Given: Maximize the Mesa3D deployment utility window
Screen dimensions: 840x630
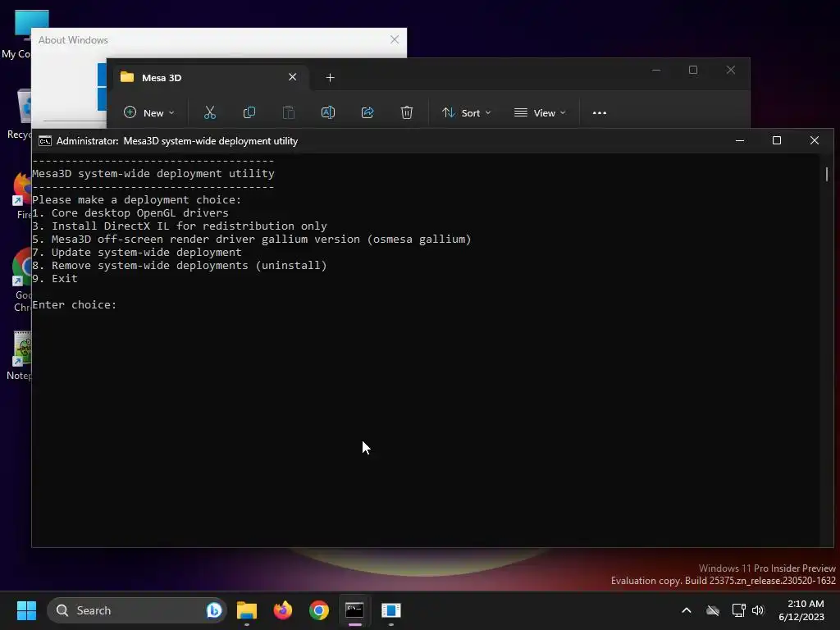Looking at the screenshot, I should pos(777,140).
